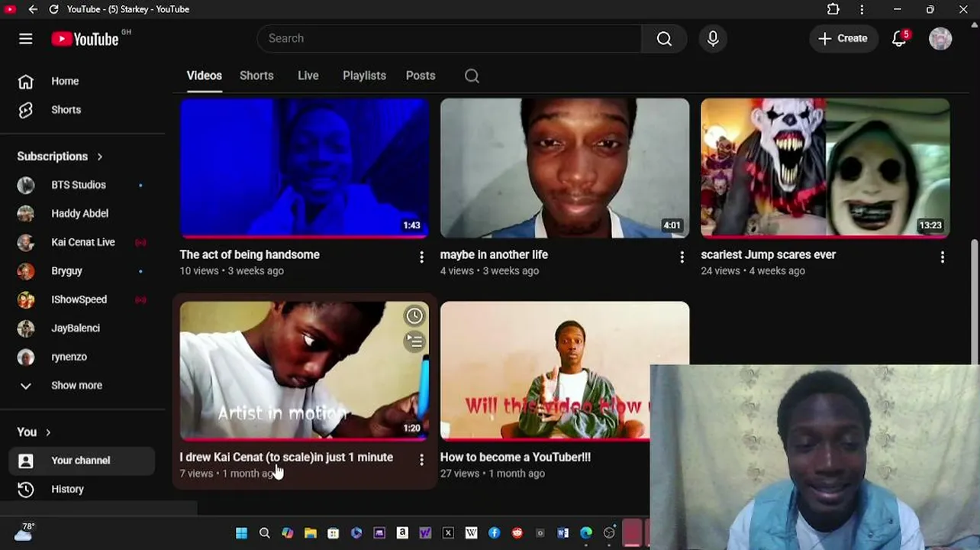This screenshot has width=980, height=550.
Task: Add Kai Cenat drawing video to queue
Action: tap(414, 341)
